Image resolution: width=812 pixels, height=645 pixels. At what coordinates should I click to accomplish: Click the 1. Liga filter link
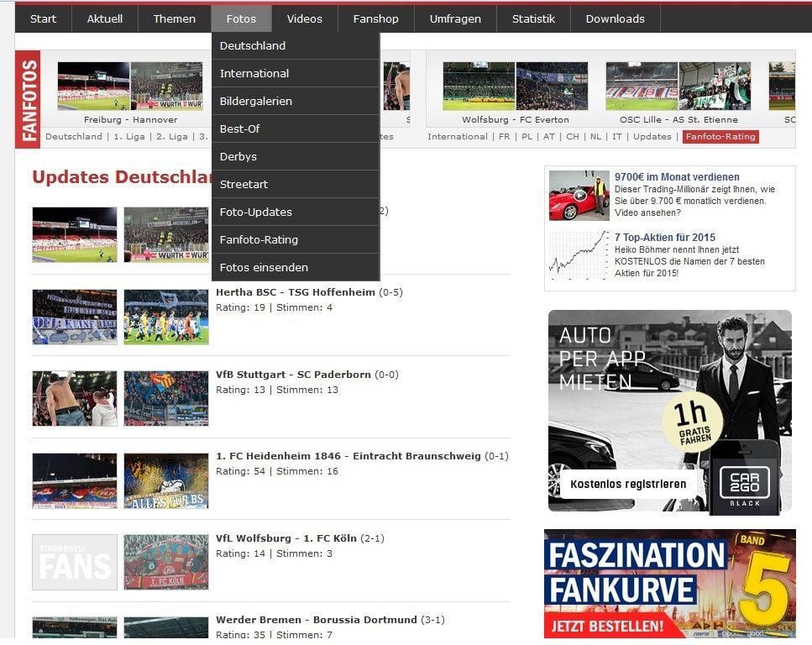(129, 137)
